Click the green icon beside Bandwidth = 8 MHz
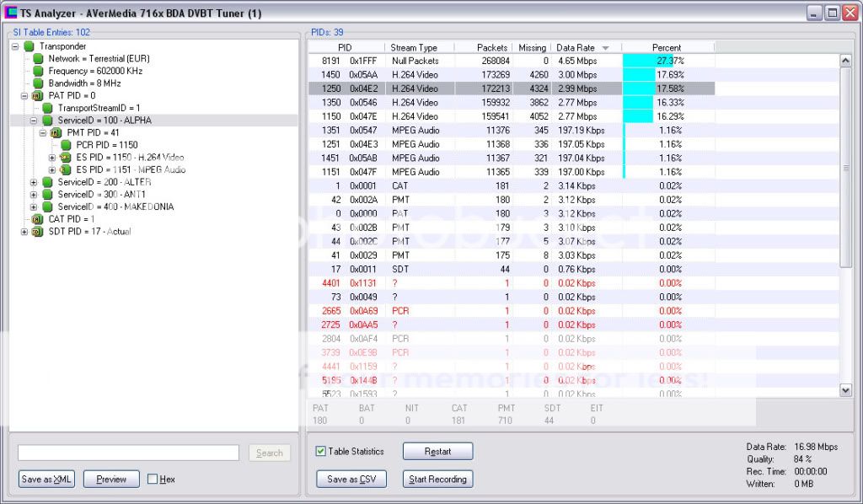Screen dimensions: 863x504 38,83
